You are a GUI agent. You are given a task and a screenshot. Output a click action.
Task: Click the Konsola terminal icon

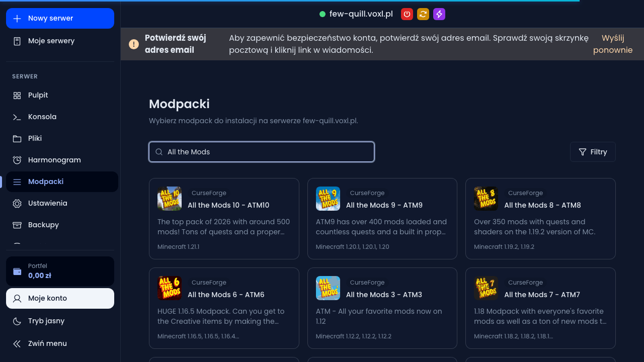point(17,117)
